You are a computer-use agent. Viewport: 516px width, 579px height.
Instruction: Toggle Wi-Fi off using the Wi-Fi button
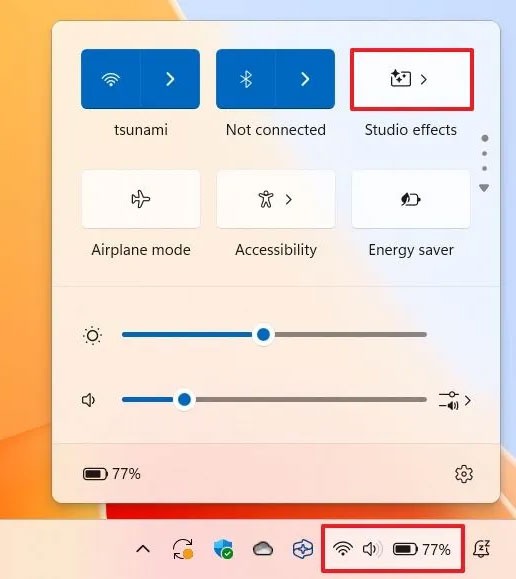111,79
